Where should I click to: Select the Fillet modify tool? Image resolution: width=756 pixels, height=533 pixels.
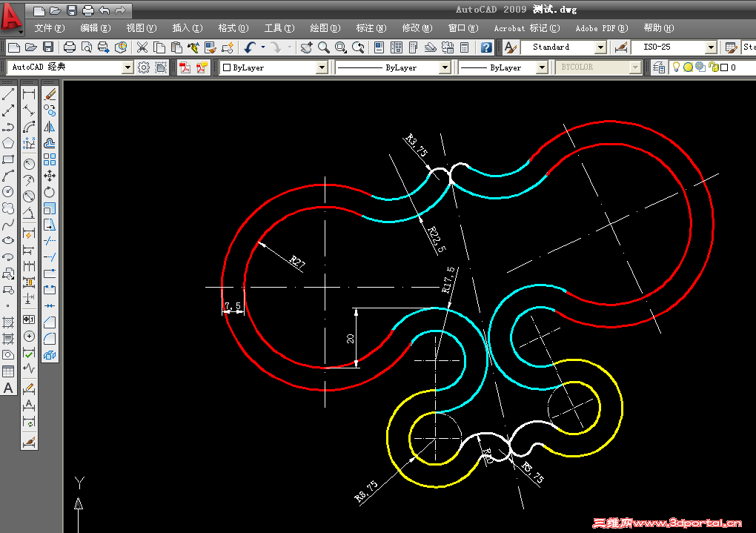pos(50,339)
